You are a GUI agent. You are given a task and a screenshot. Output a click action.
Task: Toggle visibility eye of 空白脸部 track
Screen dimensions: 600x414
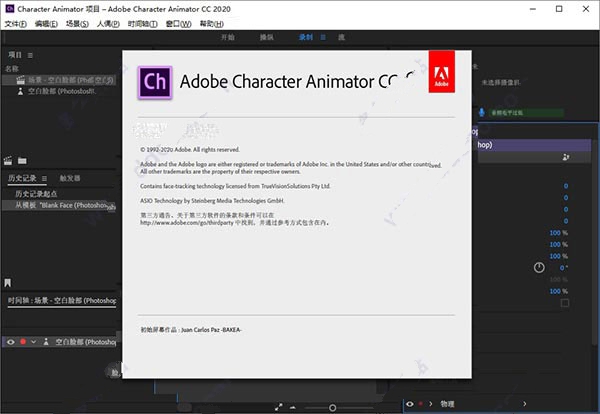pyautogui.click(x=11, y=342)
